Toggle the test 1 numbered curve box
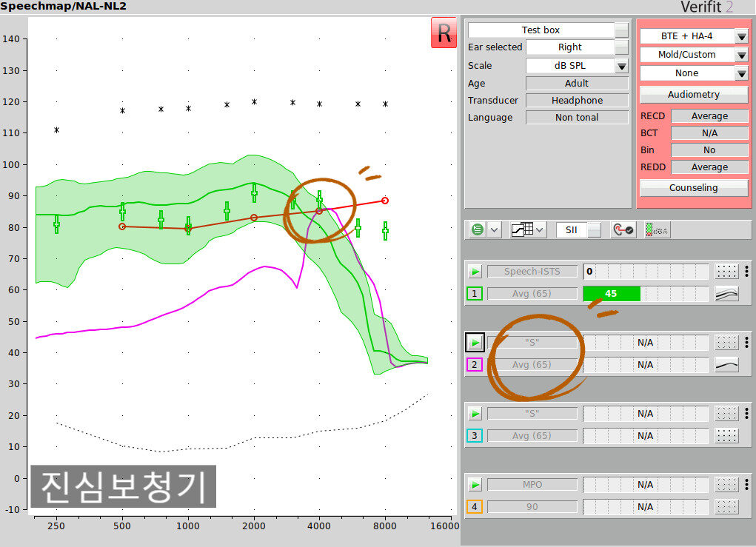The height and width of the screenshot is (547, 756). point(475,294)
